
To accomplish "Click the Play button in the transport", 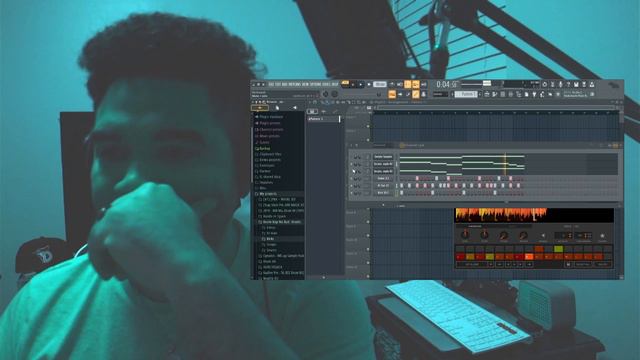I will click(x=360, y=84).
